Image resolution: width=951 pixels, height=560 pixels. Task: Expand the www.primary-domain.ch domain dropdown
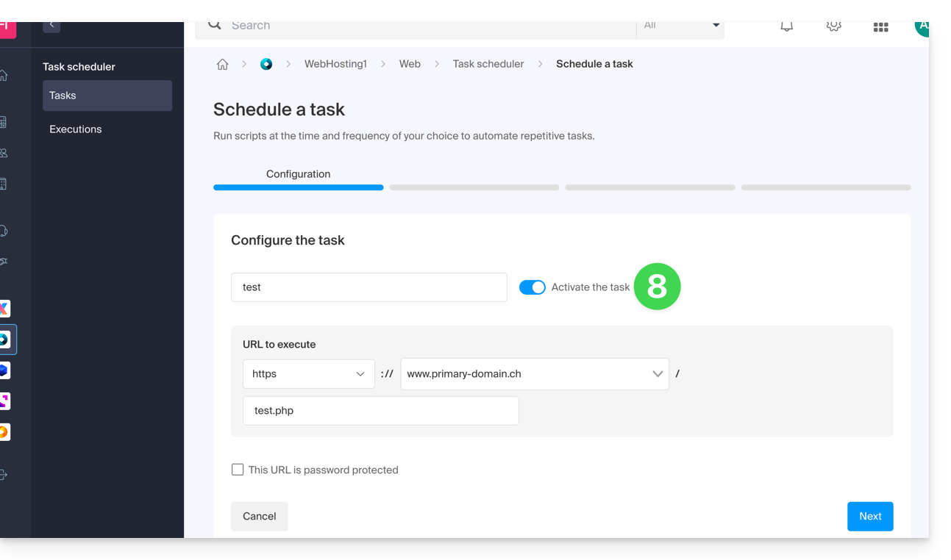point(535,374)
